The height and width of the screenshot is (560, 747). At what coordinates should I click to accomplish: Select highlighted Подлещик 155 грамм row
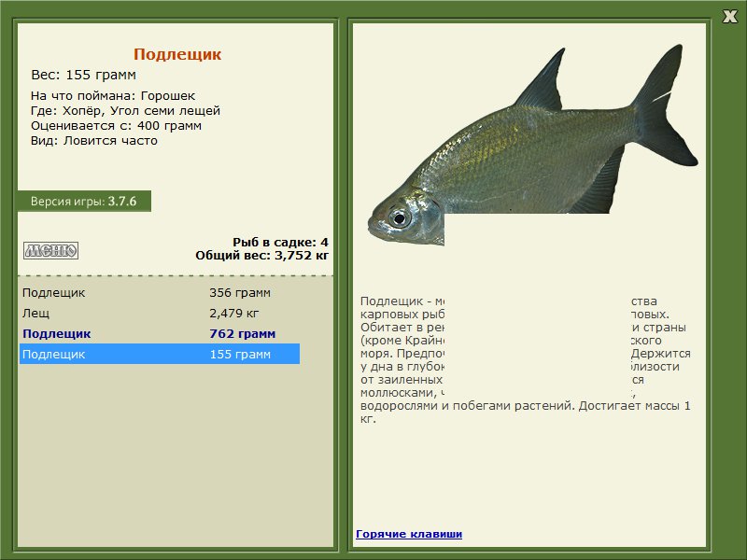coord(160,354)
